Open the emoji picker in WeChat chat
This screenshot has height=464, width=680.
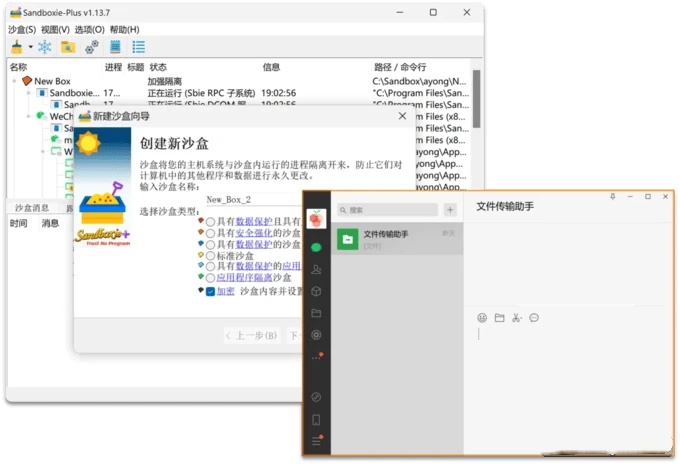tap(482, 318)
